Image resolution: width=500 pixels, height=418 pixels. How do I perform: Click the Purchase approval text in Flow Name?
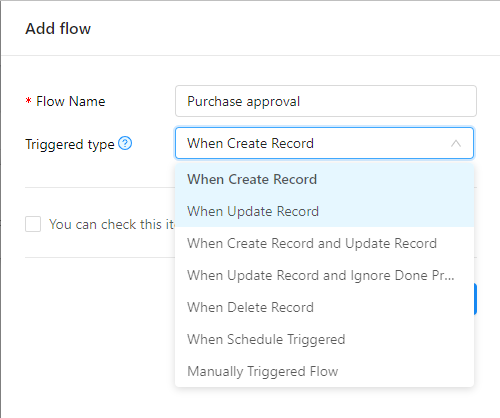pos(243,102)
